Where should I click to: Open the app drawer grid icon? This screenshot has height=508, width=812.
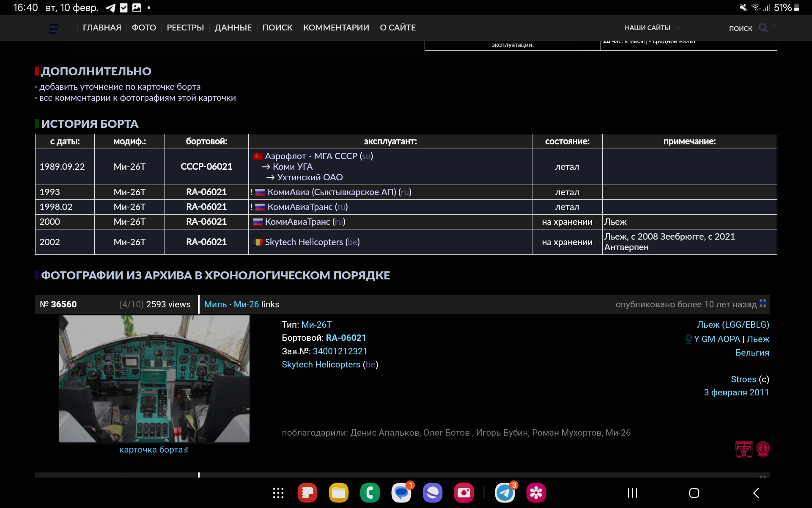[278, 493]
